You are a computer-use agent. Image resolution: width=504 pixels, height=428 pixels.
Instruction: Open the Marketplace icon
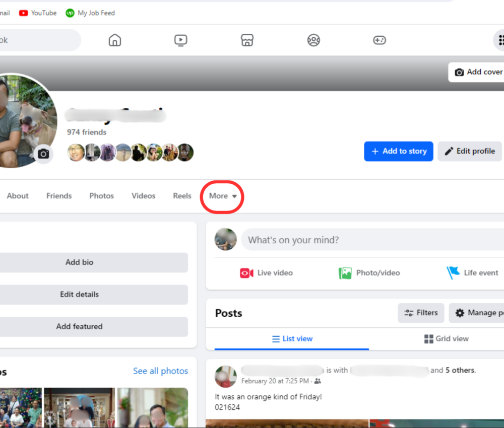[x=247, y=40]
